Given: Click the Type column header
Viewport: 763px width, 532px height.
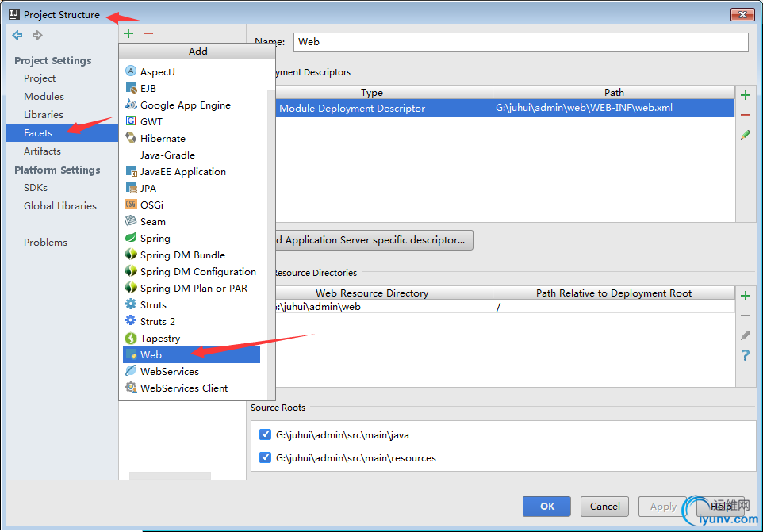Looking at the screenshot, I should tap(384, 93).
